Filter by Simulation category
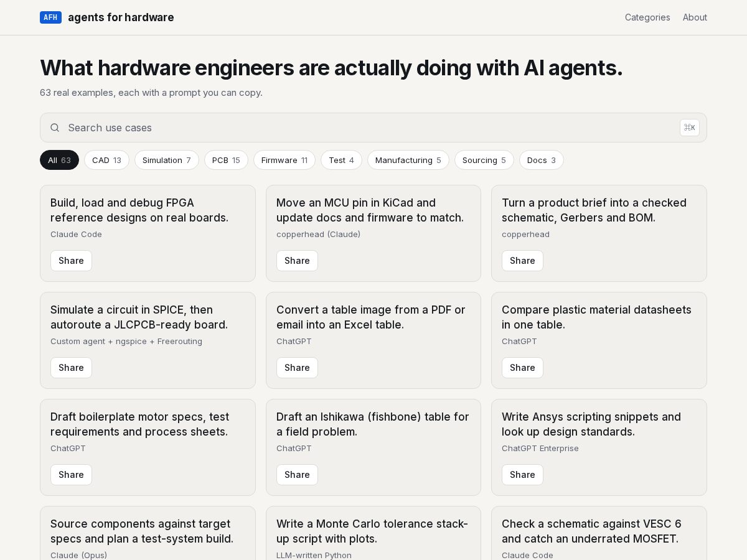 (167, 160)
